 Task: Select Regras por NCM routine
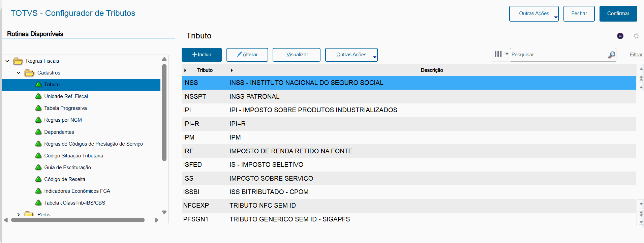pyautogui.click(x=63, y=120)
